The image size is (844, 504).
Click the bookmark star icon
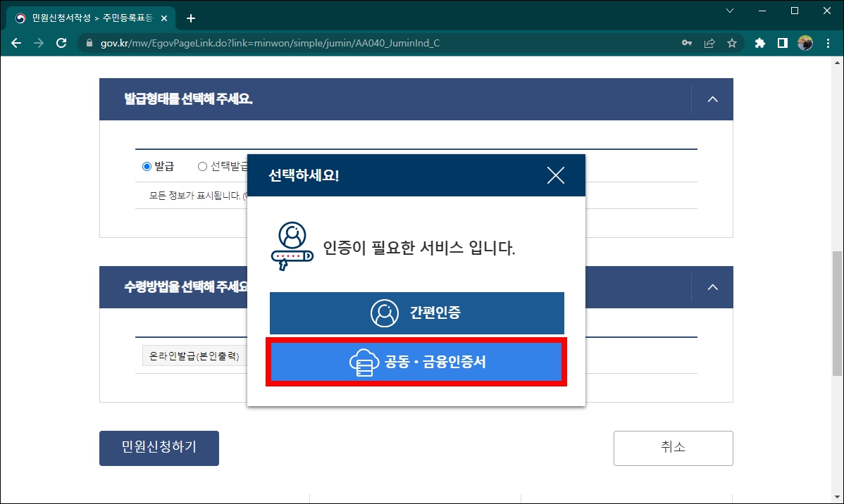point(732,43)
